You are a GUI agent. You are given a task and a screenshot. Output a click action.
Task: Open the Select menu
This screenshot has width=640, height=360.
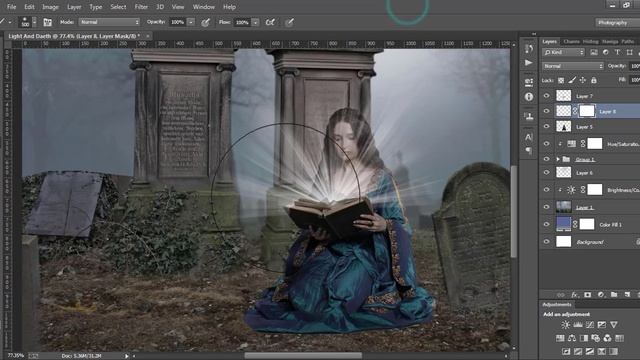pos(118,7)
